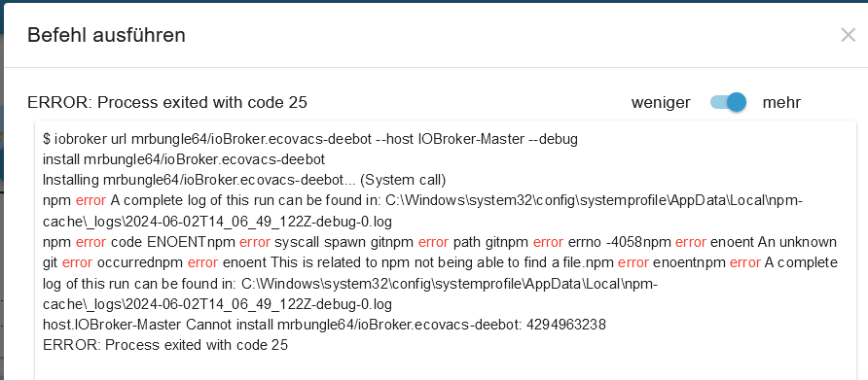Toggle the weniger/mehr output switch
The height and width of the screenshot is (380, 868).
[x=729, y=102]
